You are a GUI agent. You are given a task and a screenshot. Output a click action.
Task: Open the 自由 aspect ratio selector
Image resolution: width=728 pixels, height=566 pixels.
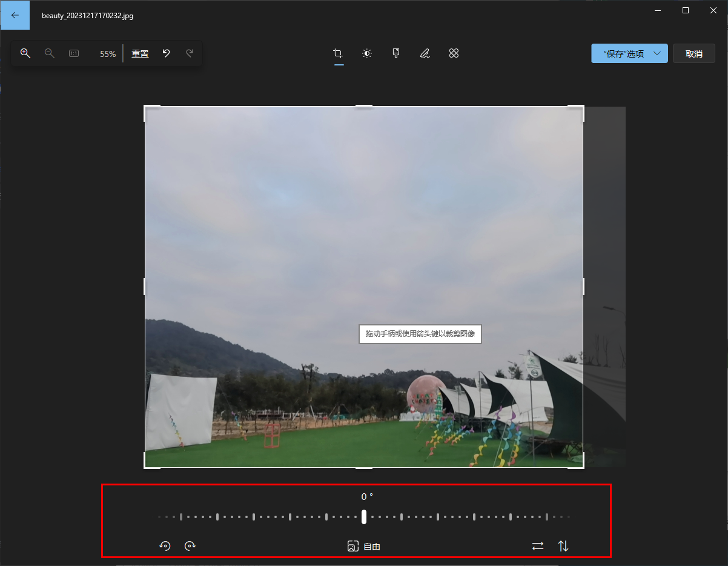364,546
